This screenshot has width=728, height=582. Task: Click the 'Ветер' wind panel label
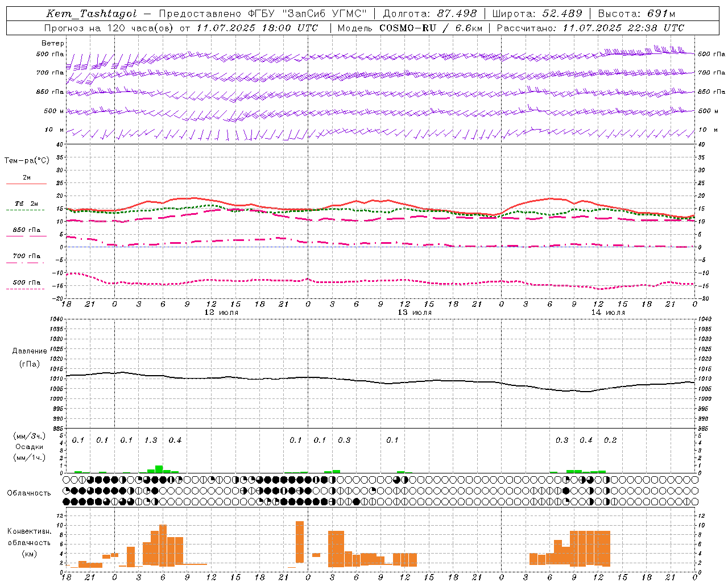click(x=53, y=43)
